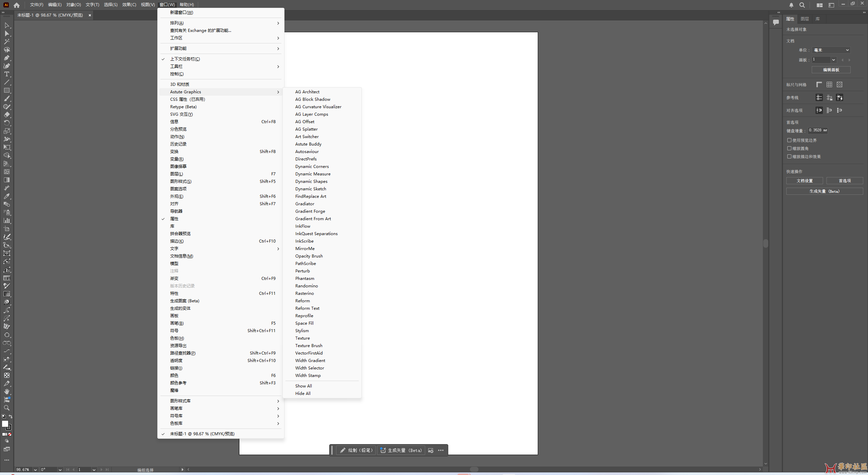Enable 缩放圆角 checkbox
This screenshot has width=868, height=475.
789,148
